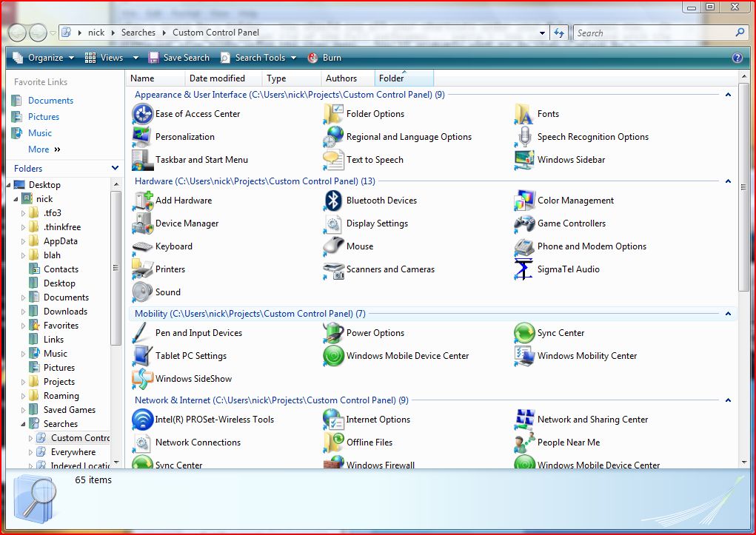This screenshot has width=756, height=535.
Task: Select Saved Games in folder tree
Action: pyautogui.click(x=70, y=410)
